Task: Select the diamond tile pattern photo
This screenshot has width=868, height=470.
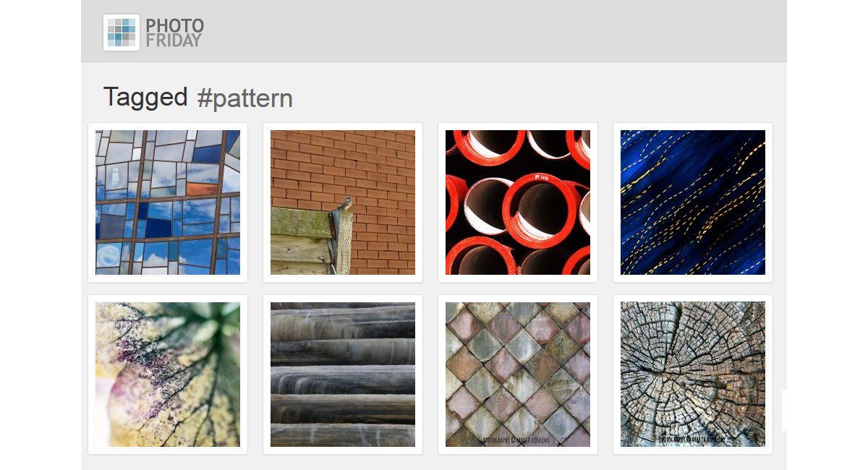Action: pyautogui.click(x=518, y=375)
